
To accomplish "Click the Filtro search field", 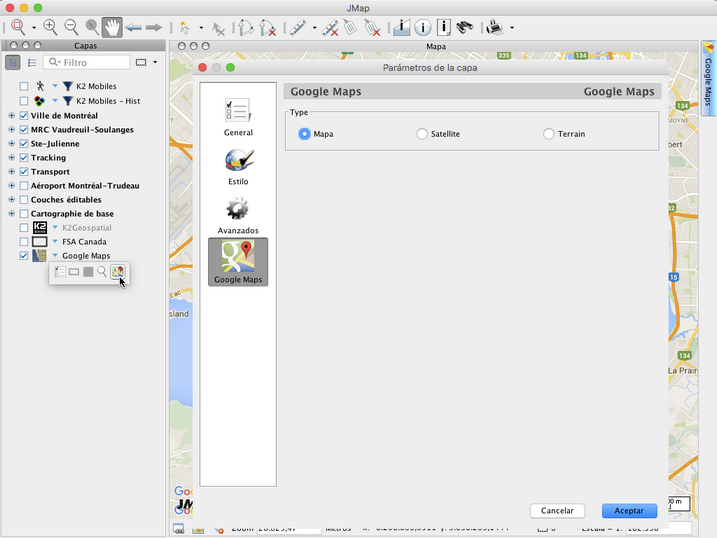I will point(86,63).
